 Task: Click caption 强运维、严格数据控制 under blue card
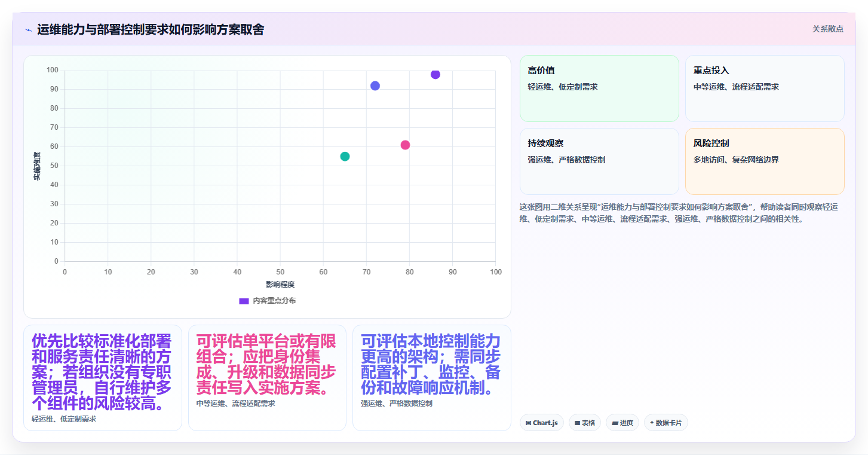(397, 404)
